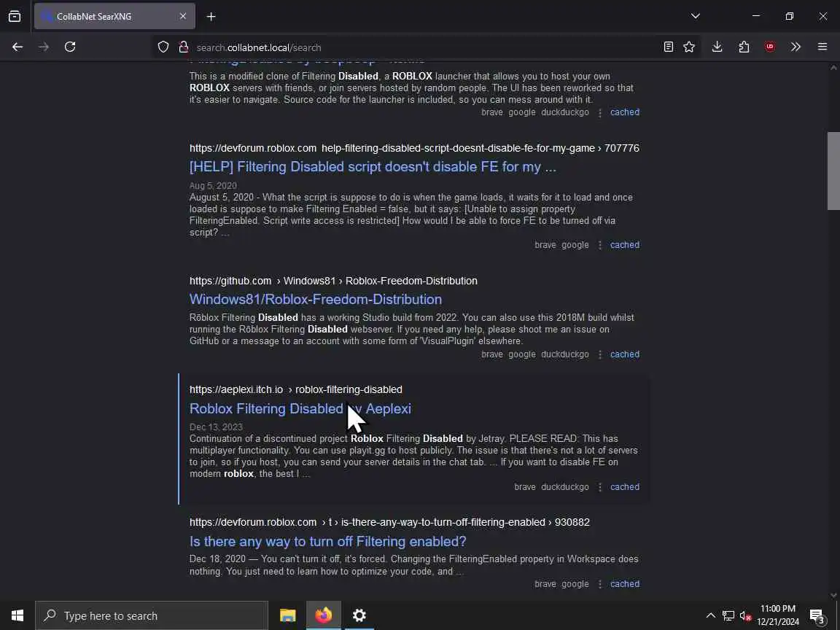Click the https://github.com URL line

(x=333, y=281)
